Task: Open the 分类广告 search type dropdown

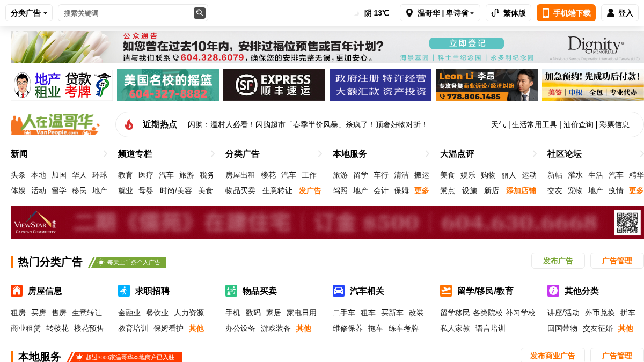Action: point(29,13)
